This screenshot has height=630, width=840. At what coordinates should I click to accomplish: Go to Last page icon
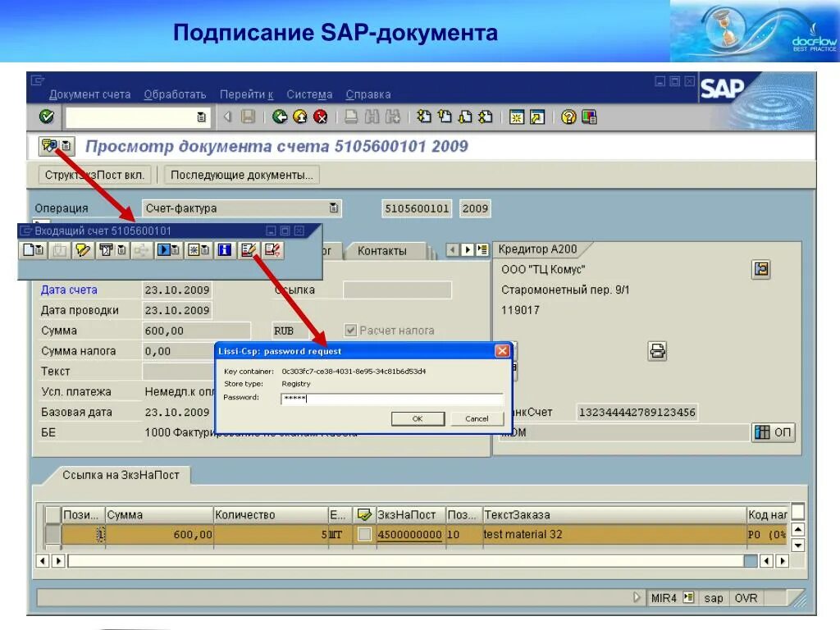(486, 116)
